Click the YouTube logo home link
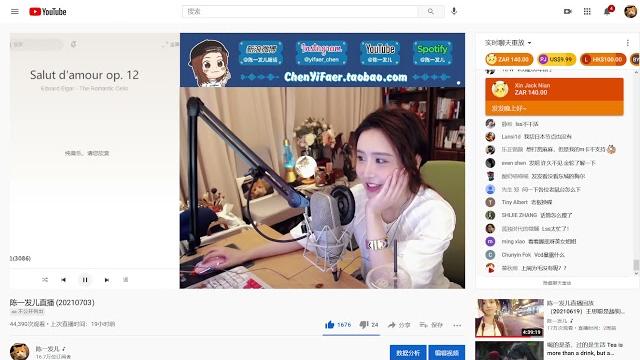Image resolution: width=640 pixels, height=360 pixels. pyautogui.click(x=48, y=12)
